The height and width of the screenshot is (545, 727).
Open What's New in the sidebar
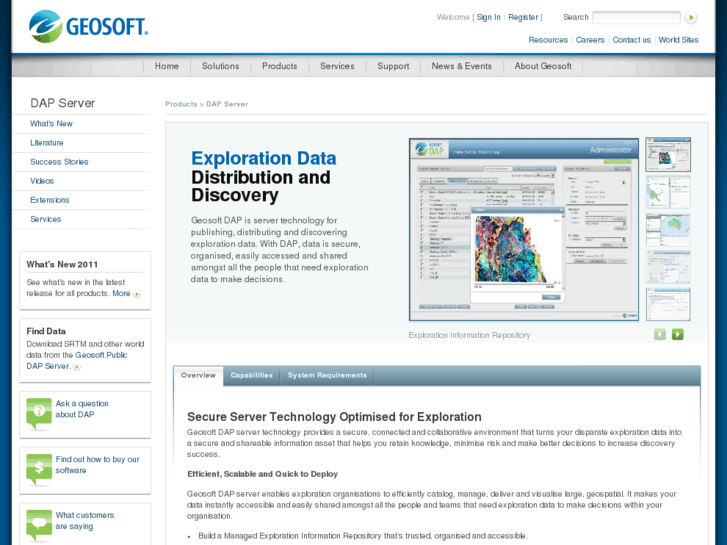click(x=51, y=124)
